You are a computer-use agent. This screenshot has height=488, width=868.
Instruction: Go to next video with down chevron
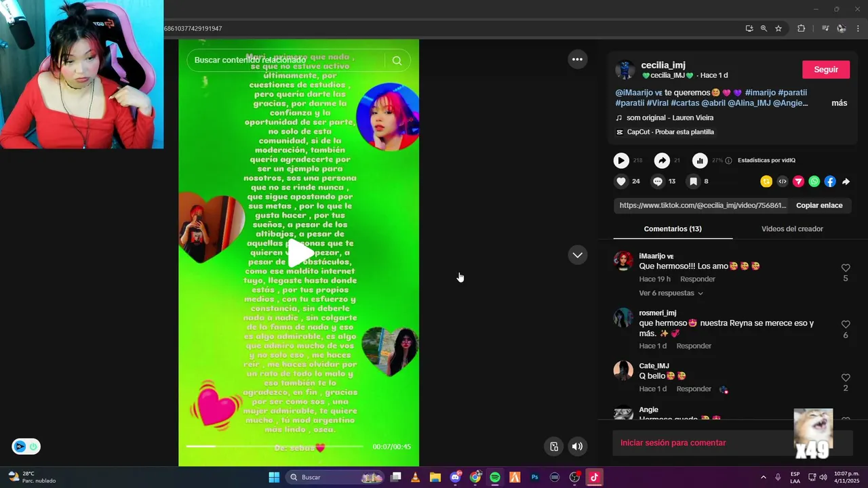577,255
